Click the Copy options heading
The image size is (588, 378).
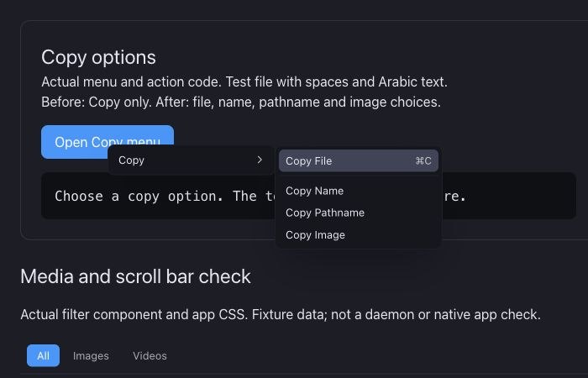tap(98, 57)
